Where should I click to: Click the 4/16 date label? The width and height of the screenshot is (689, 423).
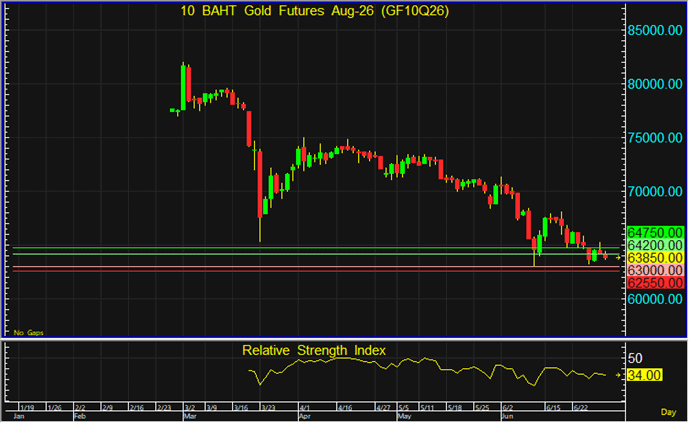tap(345, 408)
